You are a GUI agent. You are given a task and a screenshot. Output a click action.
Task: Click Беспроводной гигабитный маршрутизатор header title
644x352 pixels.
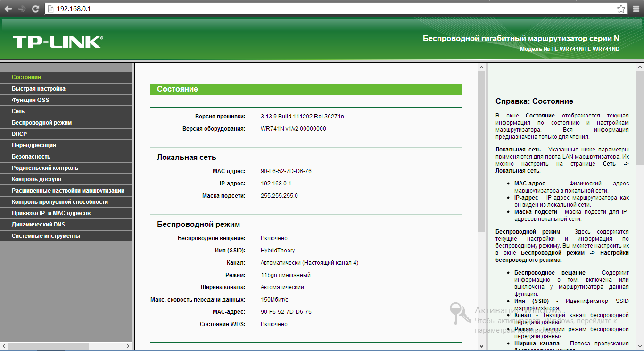(521, 38)
